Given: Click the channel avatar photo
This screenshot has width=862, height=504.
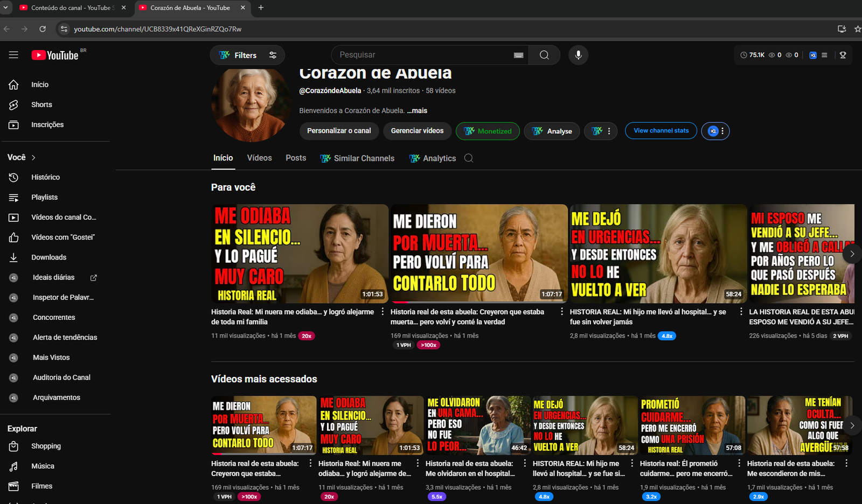Looking at the screenshot, I should (251, 104).
